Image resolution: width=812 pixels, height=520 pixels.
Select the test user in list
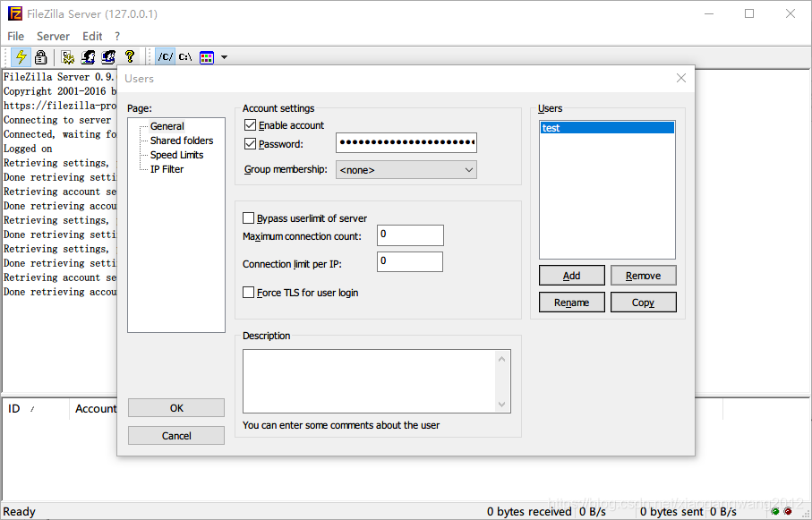pos(607,128)
